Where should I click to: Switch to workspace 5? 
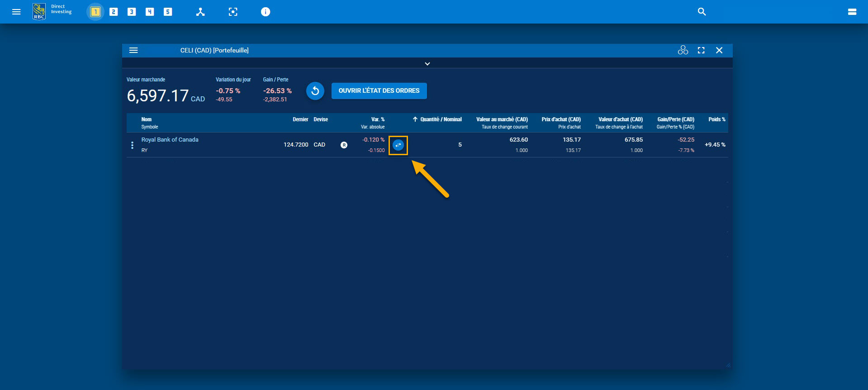[168, 12]
